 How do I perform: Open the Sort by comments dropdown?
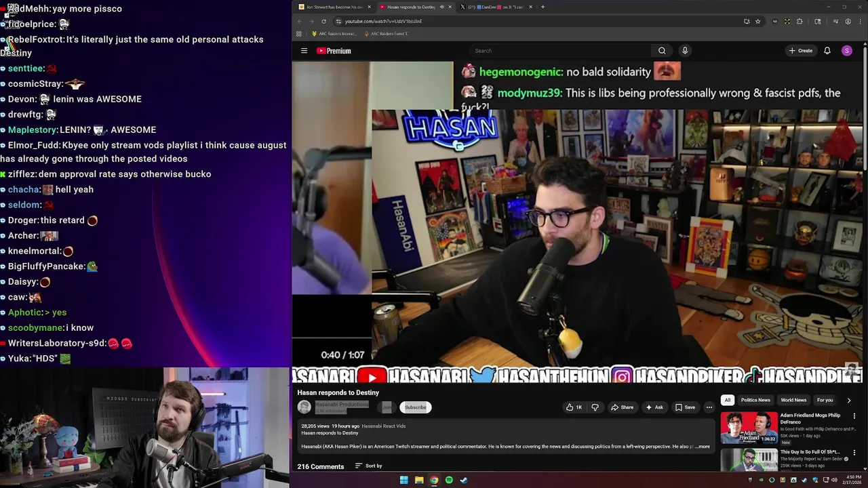coord(369,466)
